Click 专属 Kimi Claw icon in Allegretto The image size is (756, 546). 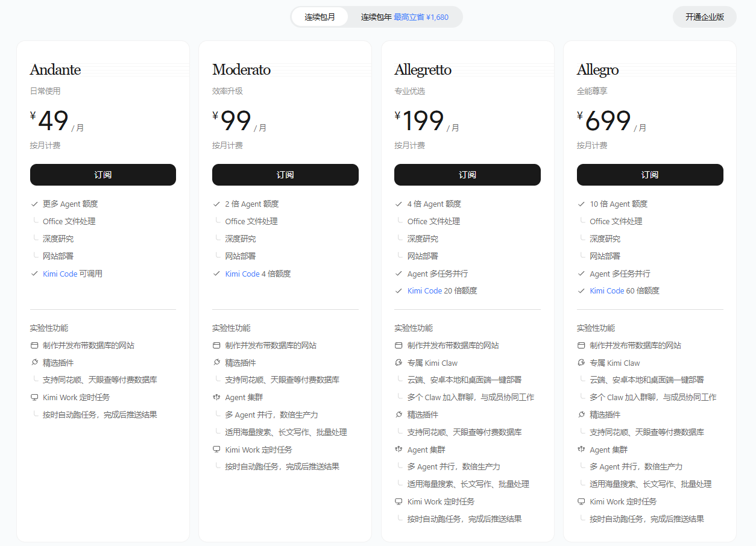pos(398,363)
